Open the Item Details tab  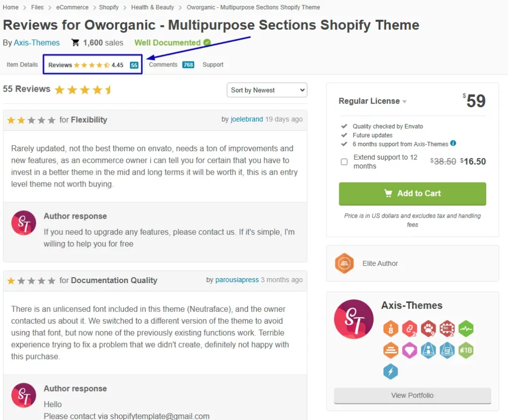tap(21, 64)
